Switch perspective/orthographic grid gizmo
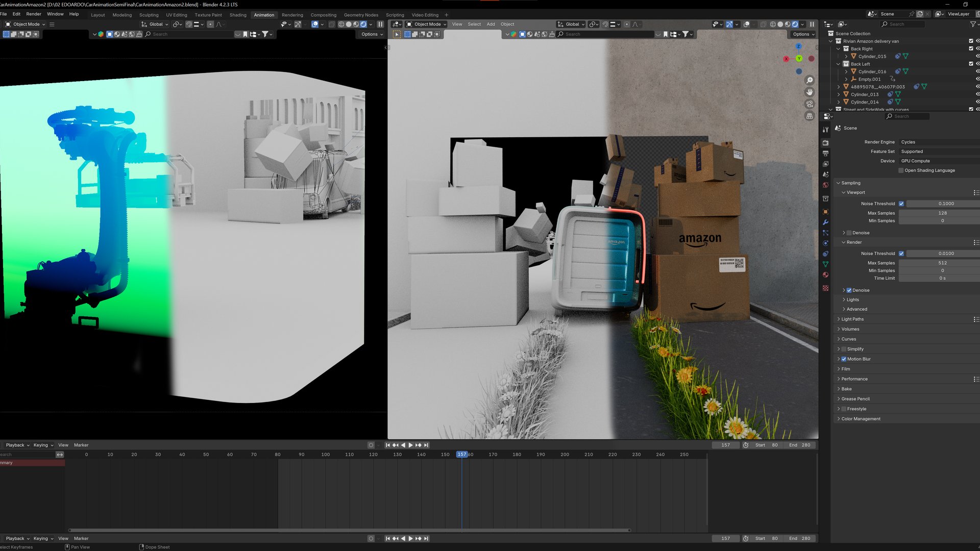This screenshot has width=980, height=551. point(810,116)
